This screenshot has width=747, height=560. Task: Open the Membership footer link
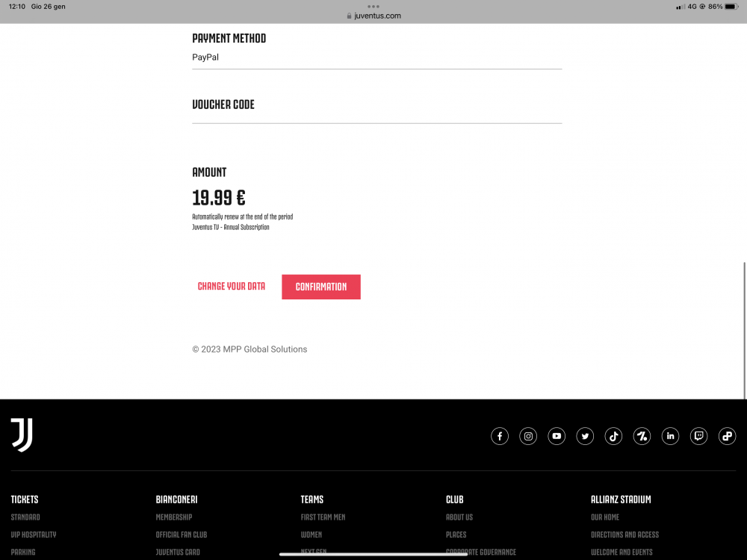point(174,517)
